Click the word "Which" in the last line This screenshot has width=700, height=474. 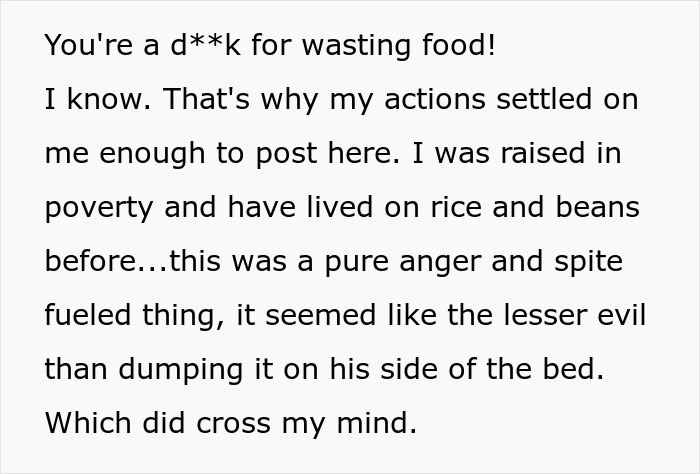point(87,424)
